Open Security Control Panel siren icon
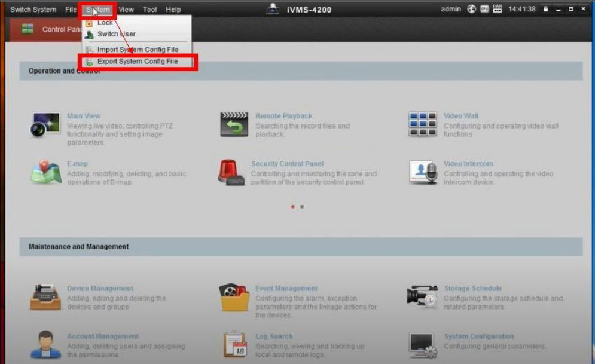 [230, 172]
